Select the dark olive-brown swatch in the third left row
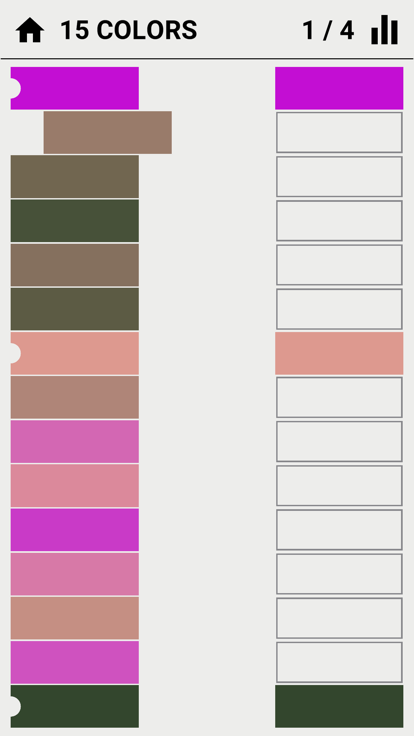 point(75,176)
